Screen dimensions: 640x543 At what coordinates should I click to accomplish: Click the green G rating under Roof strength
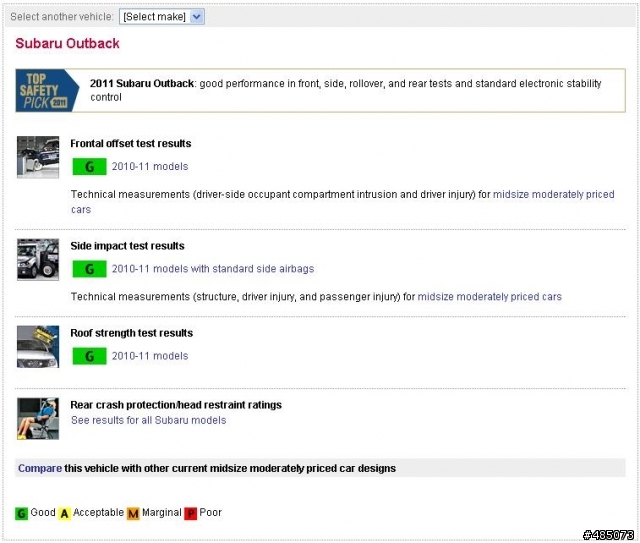(89, 356)
